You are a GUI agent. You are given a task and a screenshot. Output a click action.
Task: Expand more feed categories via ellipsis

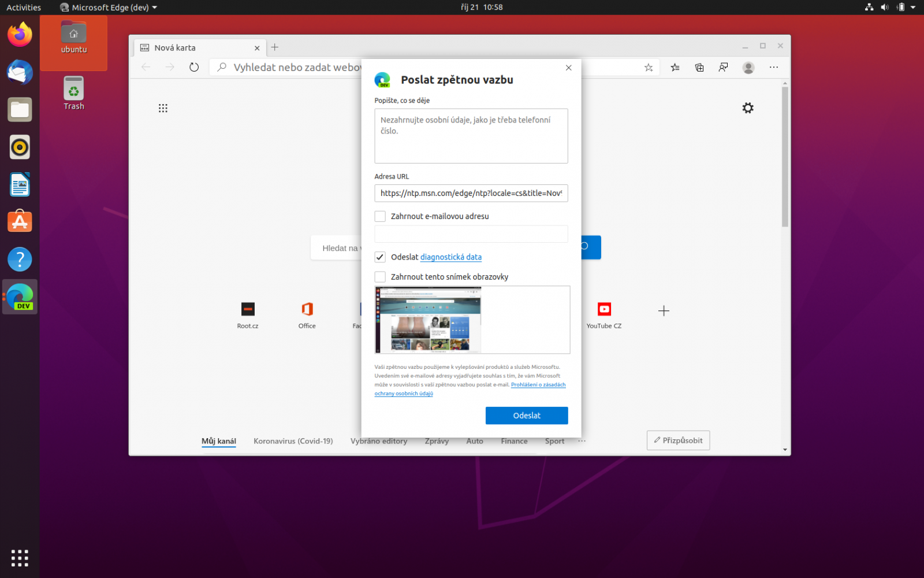[582, 440]
